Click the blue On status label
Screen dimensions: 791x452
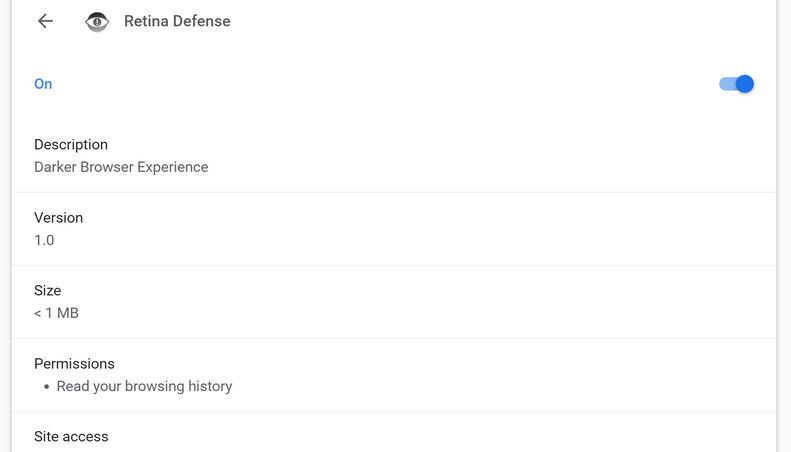tap(43, 84)
